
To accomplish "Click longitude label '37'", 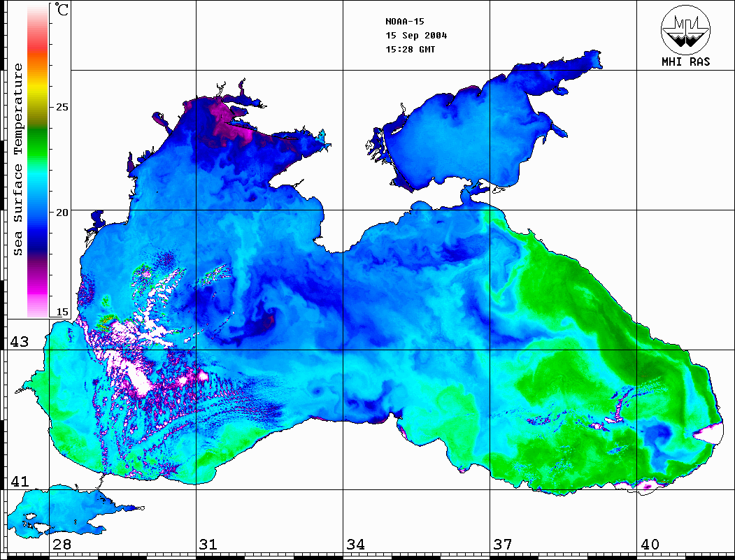I will coord(503,545).
